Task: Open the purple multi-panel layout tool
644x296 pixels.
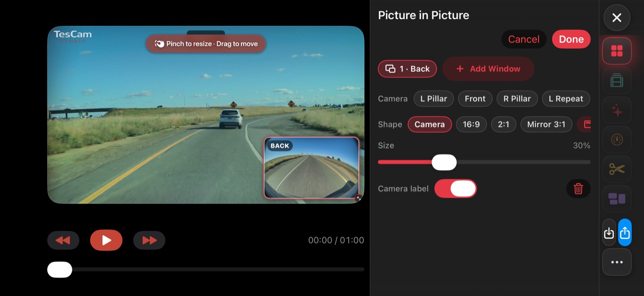Action: click(x=617, y=199)
